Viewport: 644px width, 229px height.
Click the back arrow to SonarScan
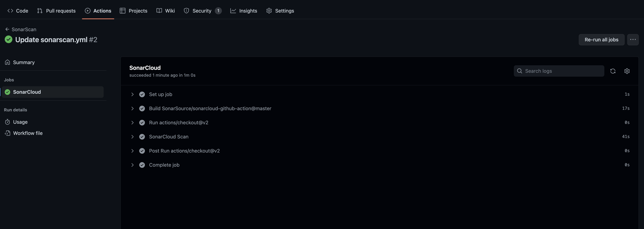pyautogui.click(x=7, y=29)
